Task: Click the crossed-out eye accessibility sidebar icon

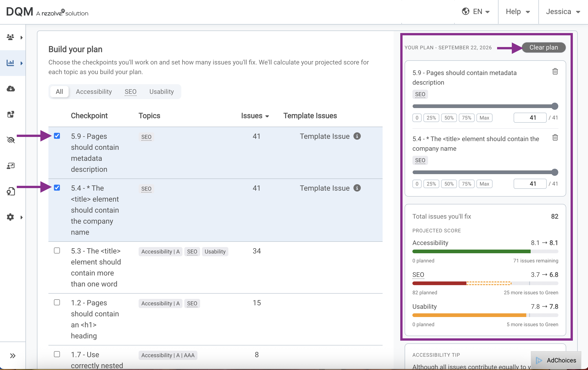Action: click(x=11, y=140)
